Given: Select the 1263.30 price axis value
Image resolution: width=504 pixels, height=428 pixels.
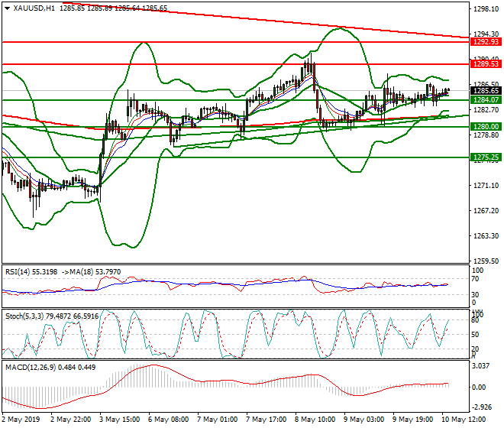Looking at the screenshot, I should click(486, 236).
